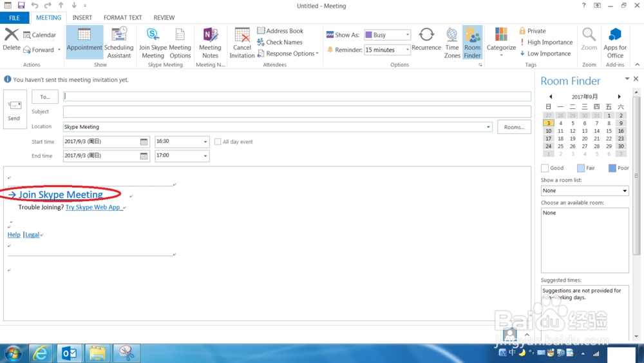Open the Help link in message body
Image resolution: width=644 pixels, height=363 pixels.
tap(14, 234)
